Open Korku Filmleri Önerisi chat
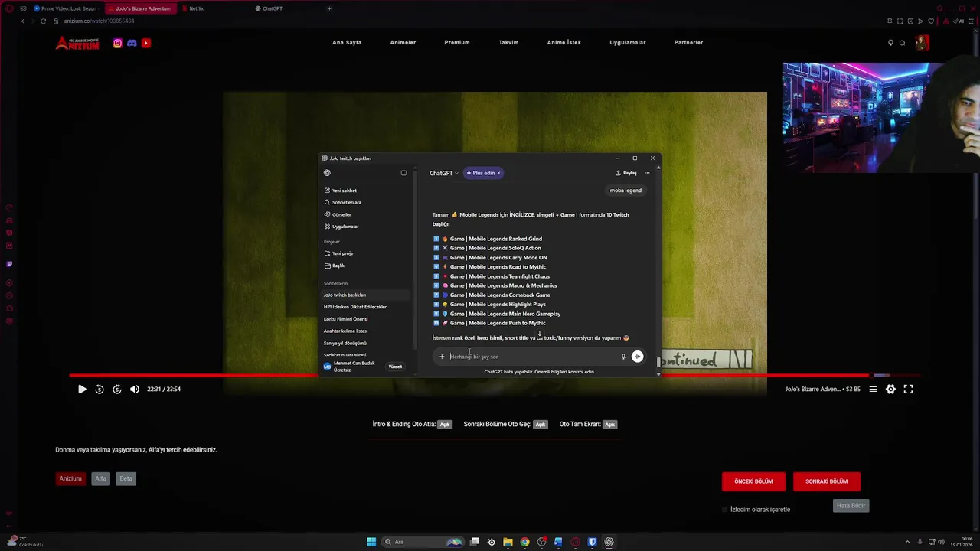The image size is (980, 551). coord(346,319)
